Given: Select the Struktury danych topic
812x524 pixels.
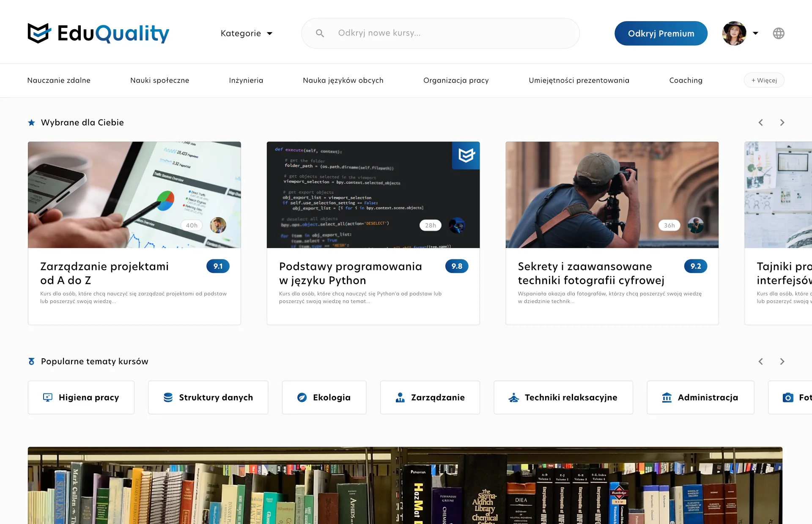Looking at the screenshot, I should tap(208, 397).
